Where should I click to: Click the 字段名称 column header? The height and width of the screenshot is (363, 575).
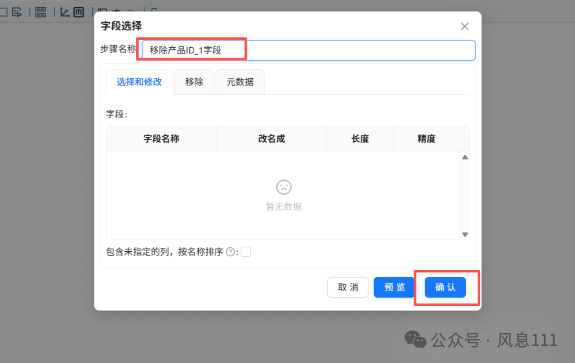[x=161, y=139]
